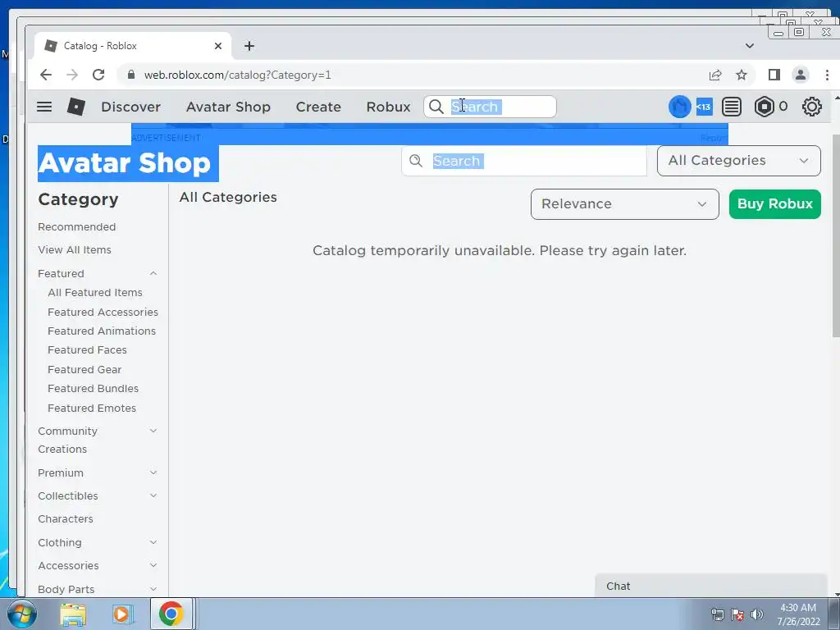
Task: Open the notifications stream icon
Action: click(731, 107)
